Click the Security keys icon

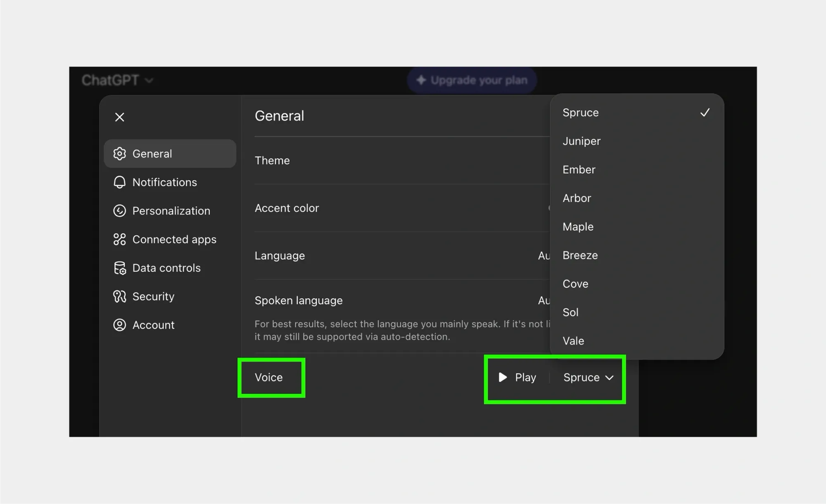pyautogui.click(x=119, y=296)
